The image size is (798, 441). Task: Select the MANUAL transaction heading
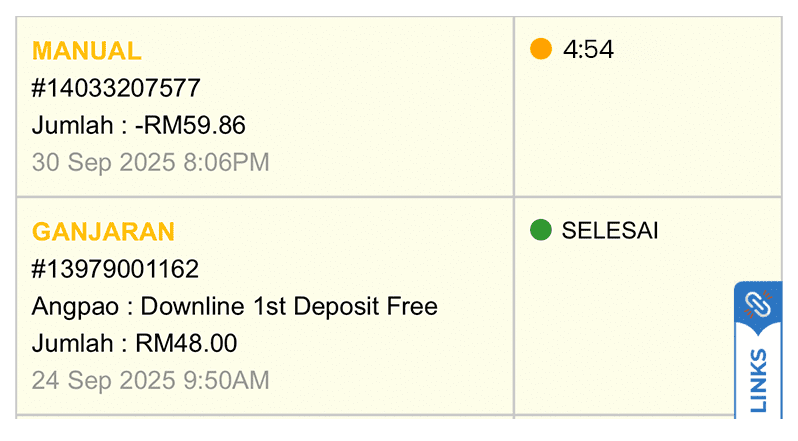pyautogui.click(x=87, y=51)
